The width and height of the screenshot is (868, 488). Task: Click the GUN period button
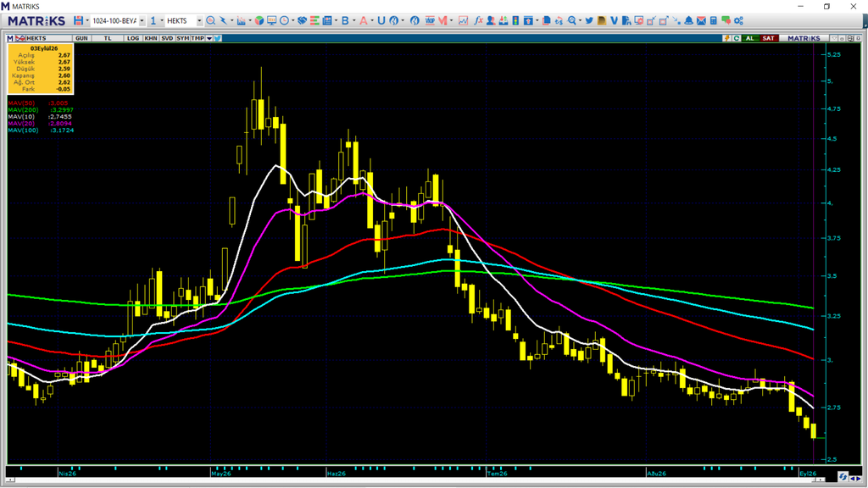pyautogui.click(x=81, y=38)
